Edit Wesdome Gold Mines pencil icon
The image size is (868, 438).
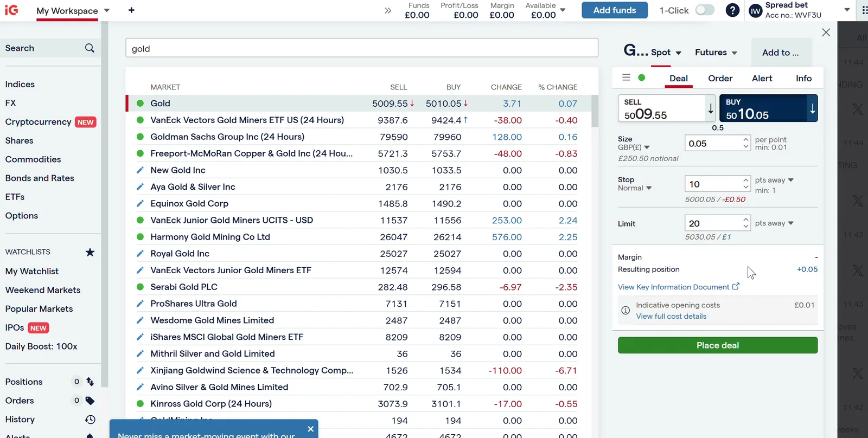[x=140, y=320]
